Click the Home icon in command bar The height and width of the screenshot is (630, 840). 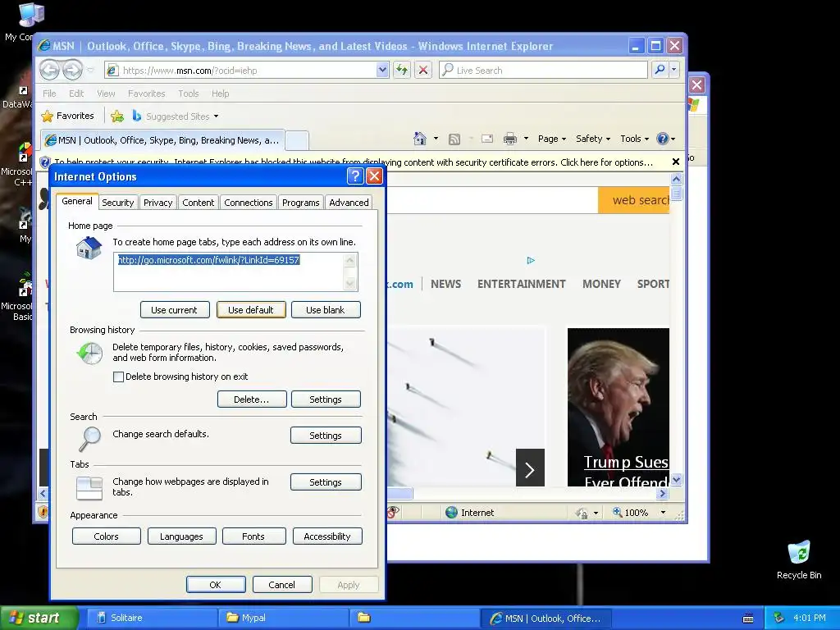pyautogui.click(x=419, y=139)
